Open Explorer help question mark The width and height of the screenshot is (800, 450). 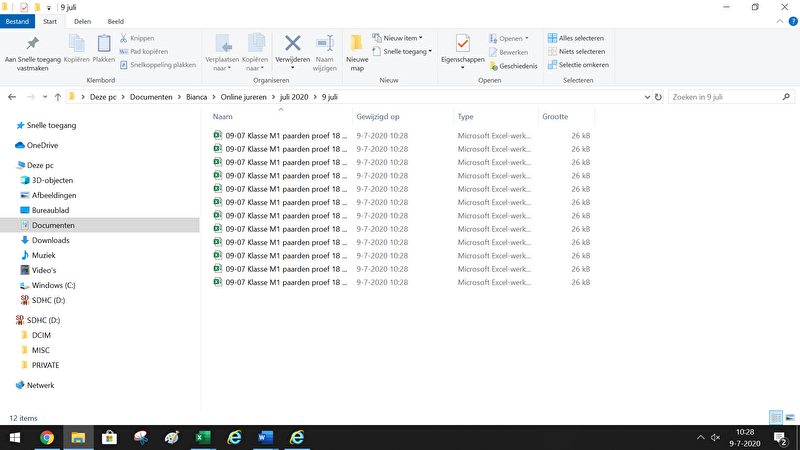click(x=793, y=21)
